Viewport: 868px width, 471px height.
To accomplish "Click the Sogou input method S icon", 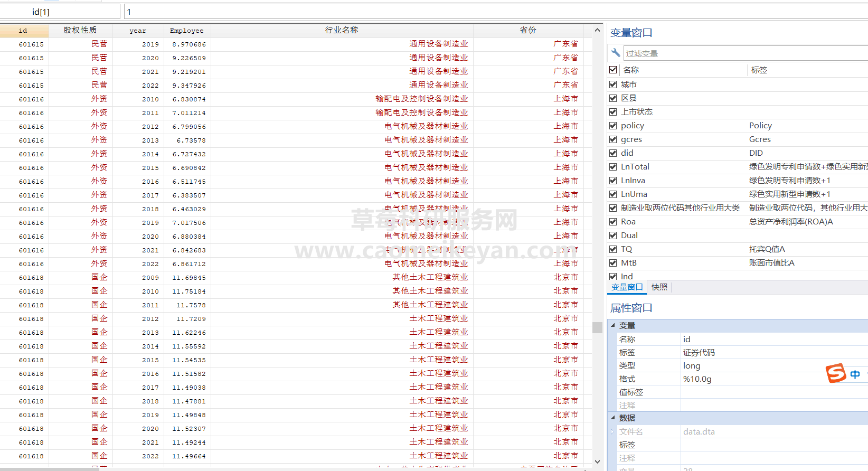I will (x=836, y=373).
